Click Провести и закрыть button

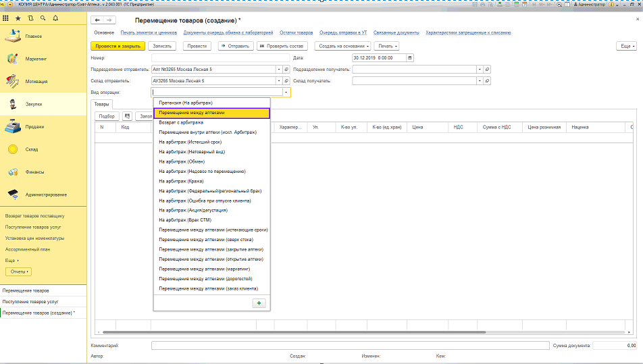coord(117,46)
